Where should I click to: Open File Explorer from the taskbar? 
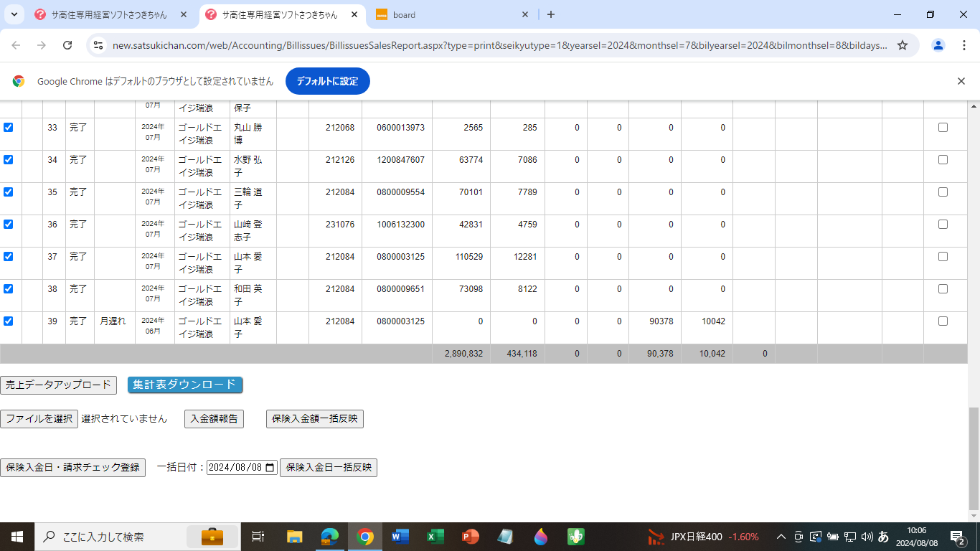point(294,537)
